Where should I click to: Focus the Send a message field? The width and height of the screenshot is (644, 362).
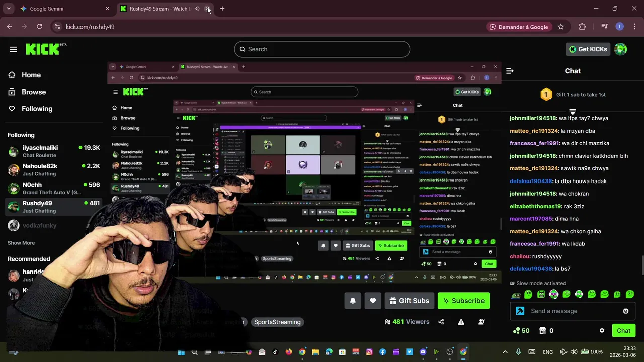[x=573, y=311]
